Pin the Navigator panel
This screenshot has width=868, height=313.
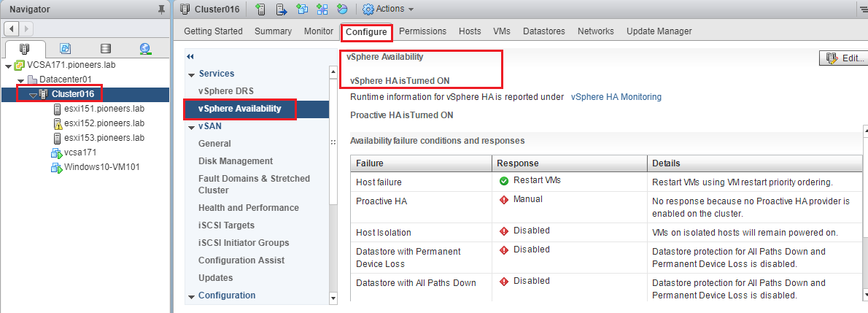pos(161,9)
